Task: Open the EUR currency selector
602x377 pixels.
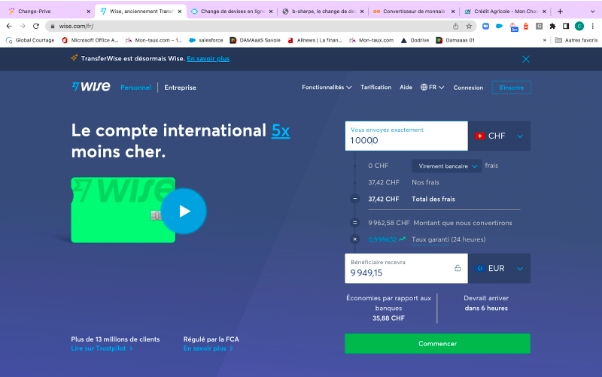Action: pos(499,268)
